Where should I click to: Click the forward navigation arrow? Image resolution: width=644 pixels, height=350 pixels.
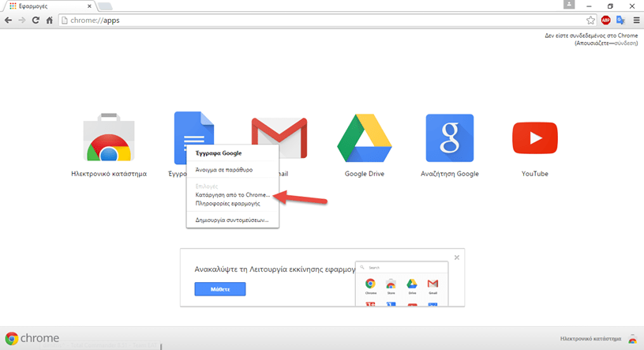point(22,21)
